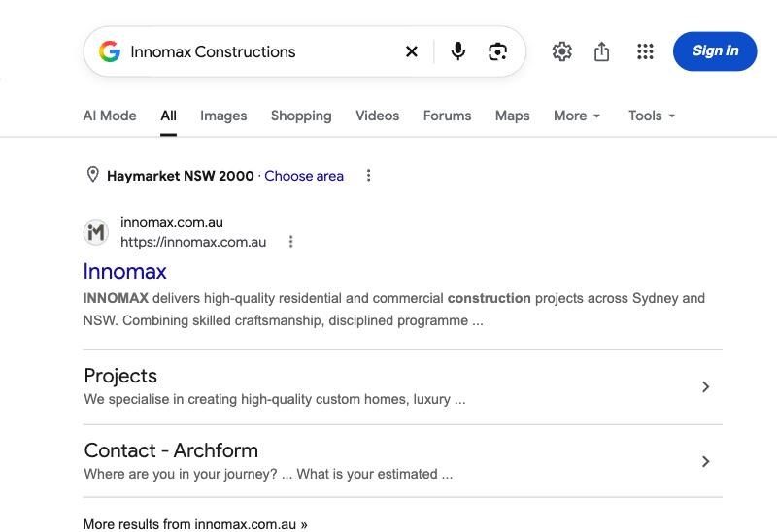Click the https://innomax.com.au URL
777x532 pixels.
[x=193, y=242]
